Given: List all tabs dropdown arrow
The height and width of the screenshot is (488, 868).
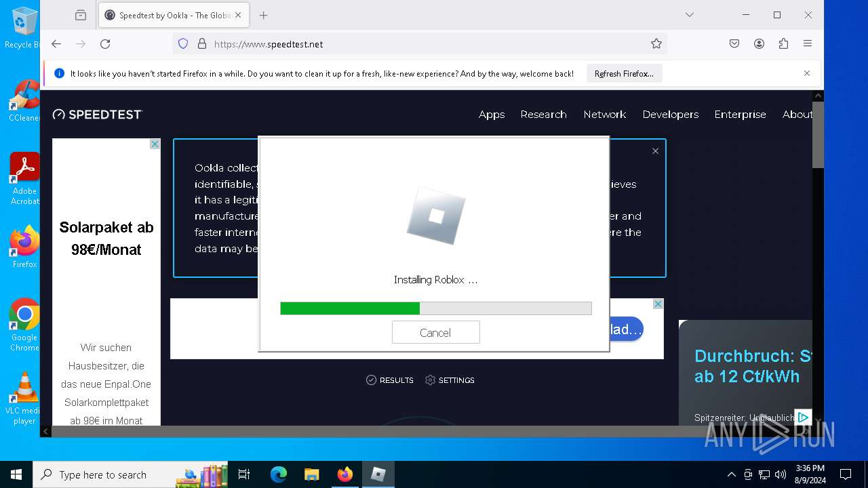Looking at the screenshot, I should click(689, 15).
